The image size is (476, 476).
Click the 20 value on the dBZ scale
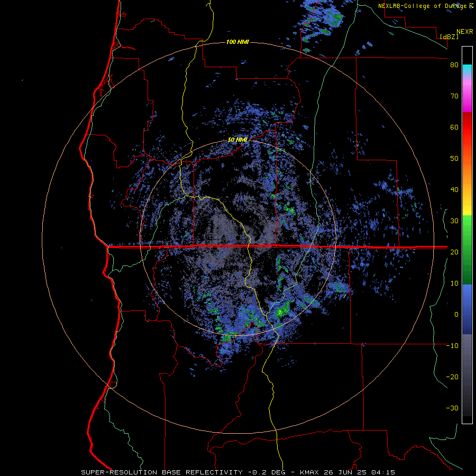(454, 252)
